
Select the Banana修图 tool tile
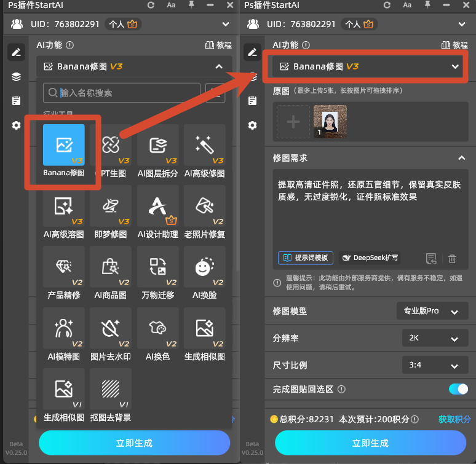(x=64, y=145)
